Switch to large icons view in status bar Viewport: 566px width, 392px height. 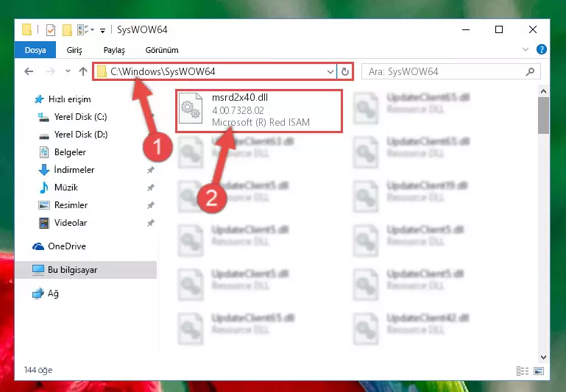pyautogui.click(x=539, y=371)
